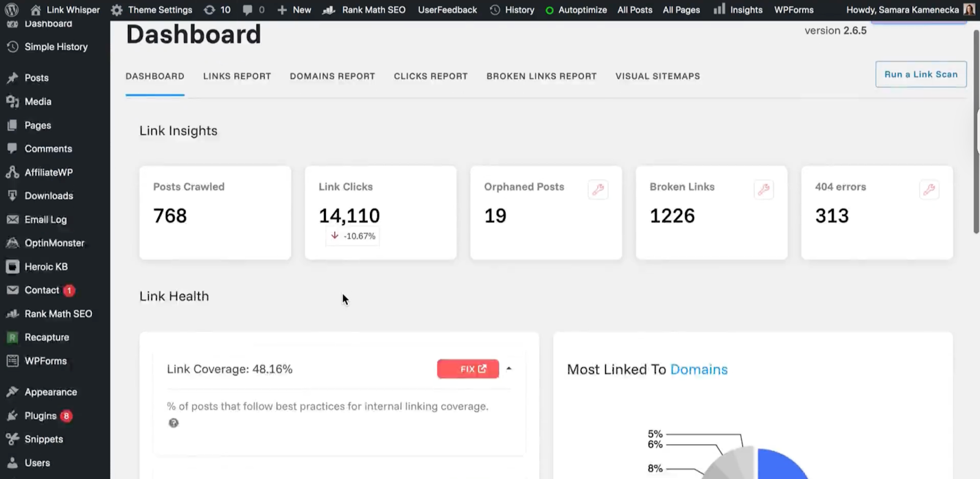Click the Appearance brush icon in sidebar
This screenshot has width=980, height=479.
12,392
